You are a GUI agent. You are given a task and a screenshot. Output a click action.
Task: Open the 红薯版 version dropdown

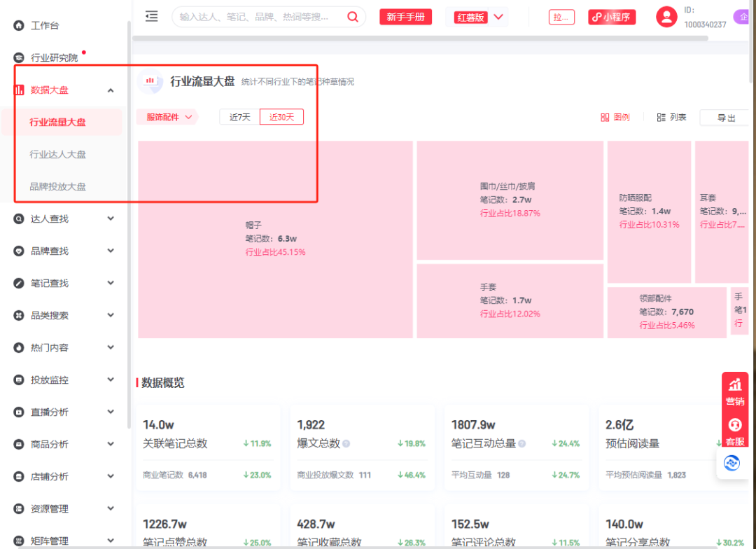479,17
